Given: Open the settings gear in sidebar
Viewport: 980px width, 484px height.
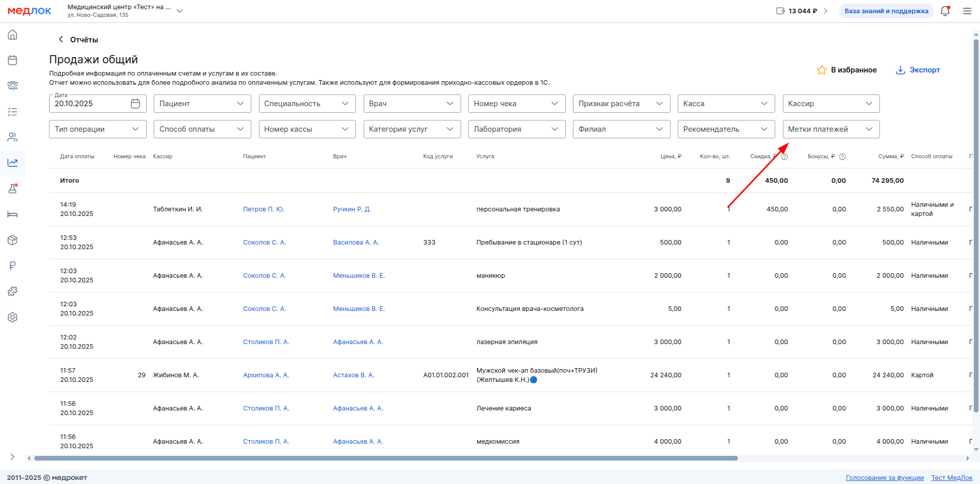Looking at the screenshot, I should click(13, 318).
